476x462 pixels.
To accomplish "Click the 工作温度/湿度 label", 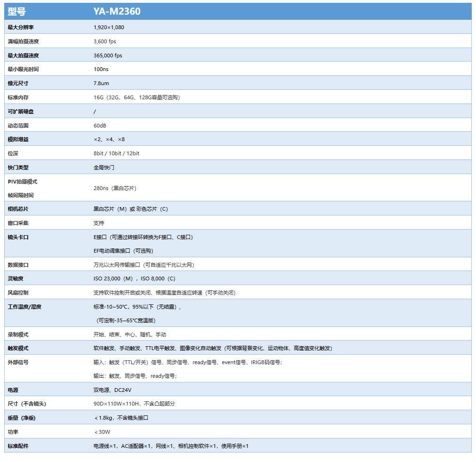I will click(24, 307).
